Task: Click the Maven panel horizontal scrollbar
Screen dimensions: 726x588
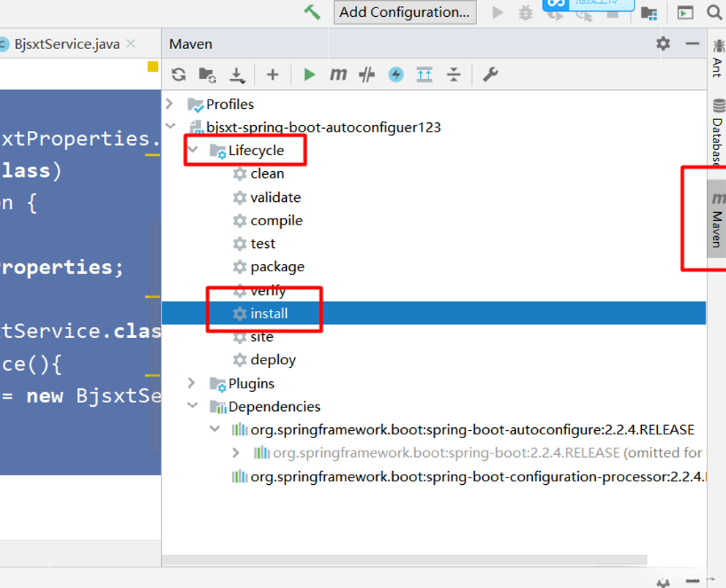Action: coord(405,560)
